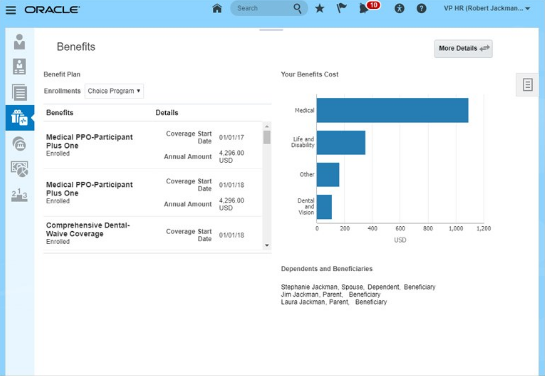The height and width of the screenshot is (376, 545).
Task: Open the ID badge sidebar icon
Action: pos(19,66)
